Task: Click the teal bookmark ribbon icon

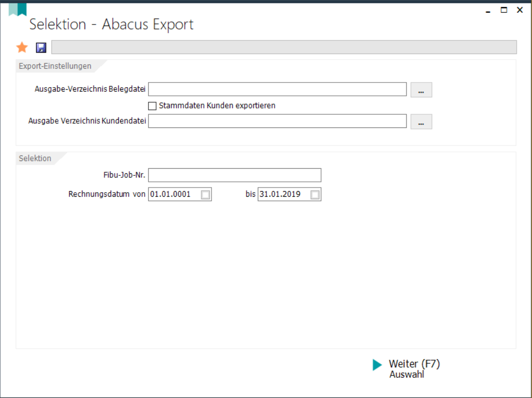Action: point(18,9)
